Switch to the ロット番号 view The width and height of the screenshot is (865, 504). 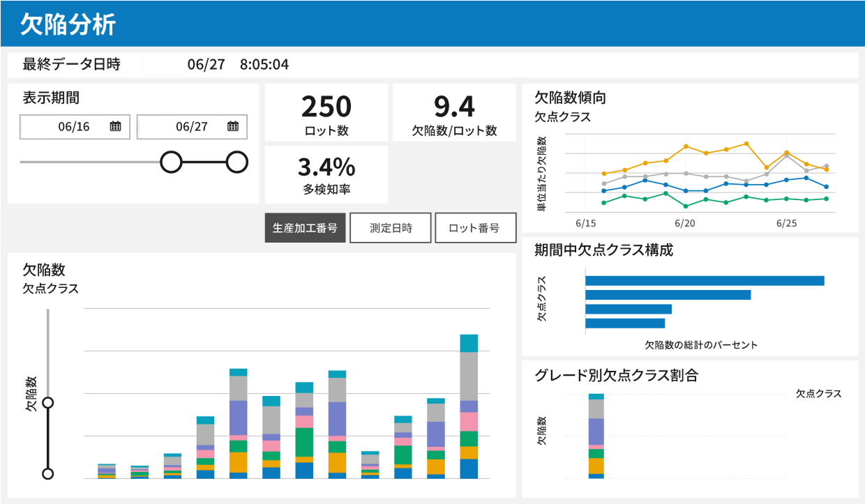click(475, 228)
